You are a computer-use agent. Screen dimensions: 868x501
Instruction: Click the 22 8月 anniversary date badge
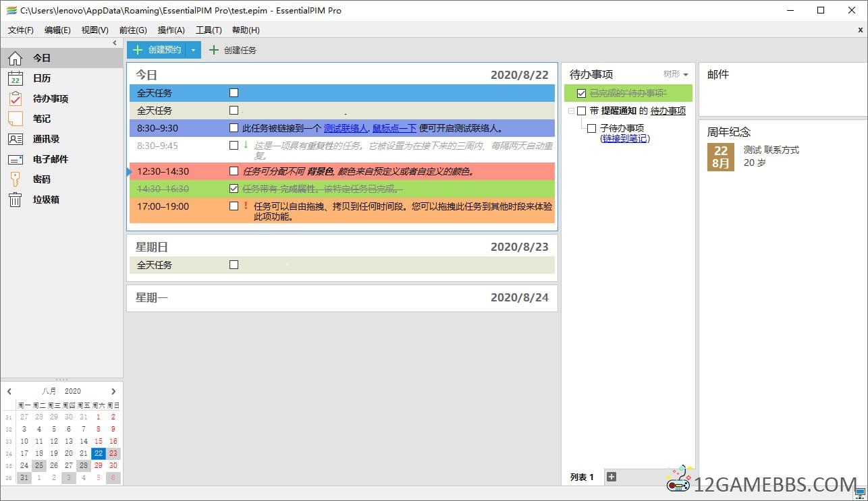(721, 156)
